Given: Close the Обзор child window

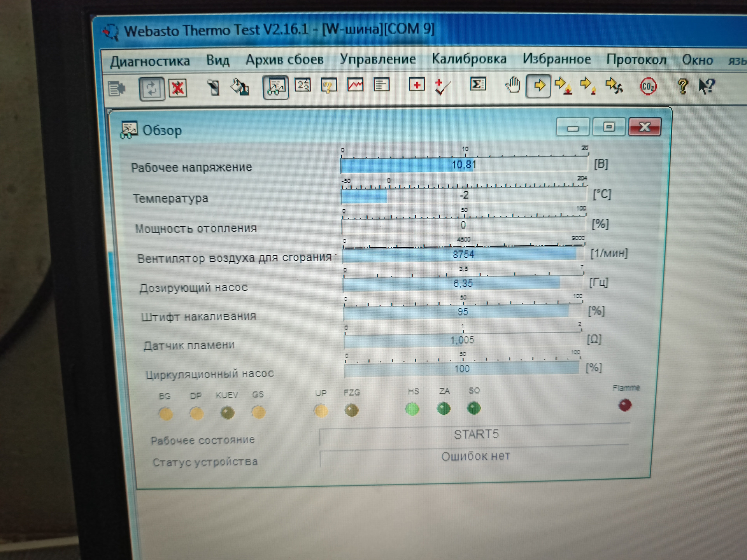Looking at the screenshot, I should [645, 127].
